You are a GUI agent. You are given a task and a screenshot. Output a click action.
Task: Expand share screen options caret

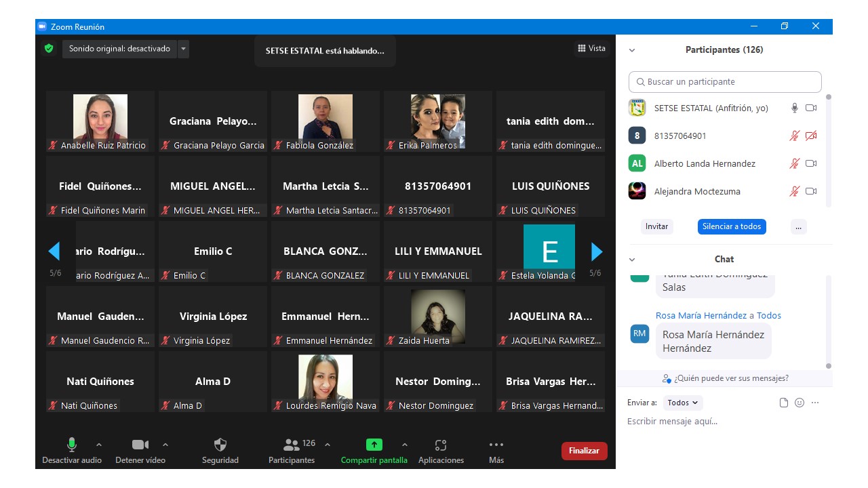(405, 445)
